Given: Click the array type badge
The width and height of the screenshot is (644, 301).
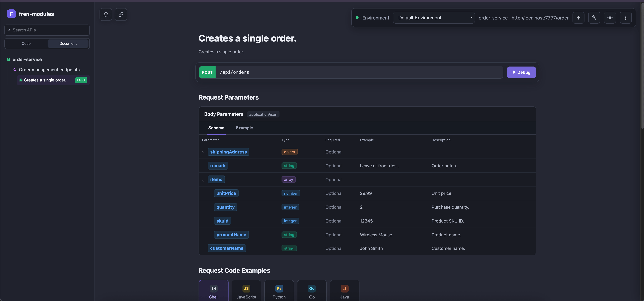Looking at the screenshot, I should tap(288, 179).
